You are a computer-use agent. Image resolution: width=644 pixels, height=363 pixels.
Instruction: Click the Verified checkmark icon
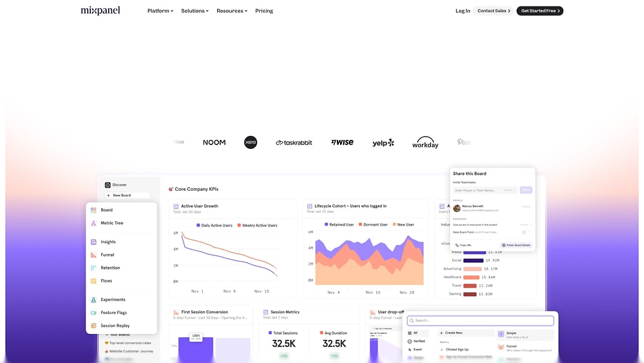pos(410,342)
